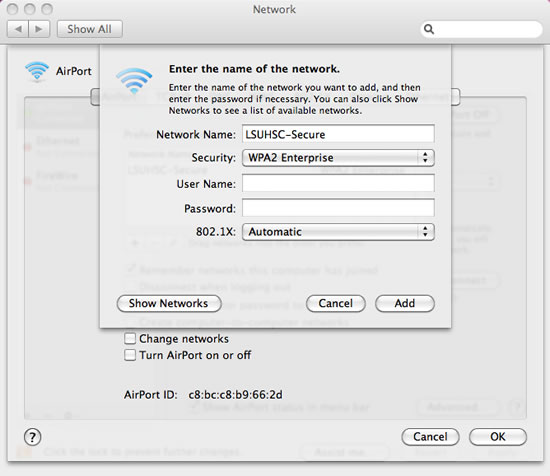Click the Network Name text field

coord(338,134)
